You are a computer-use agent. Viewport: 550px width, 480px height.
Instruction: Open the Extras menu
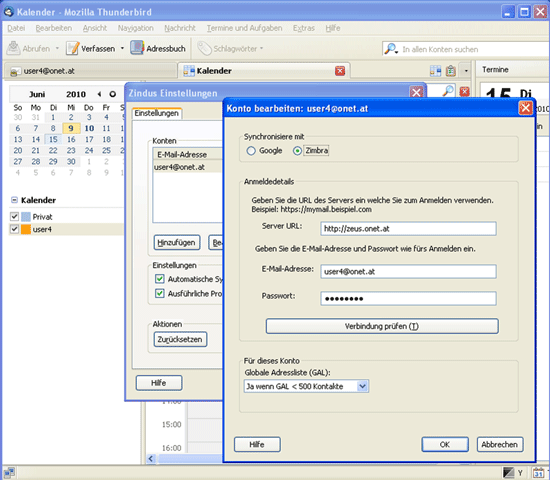click(x=304, y=28)
